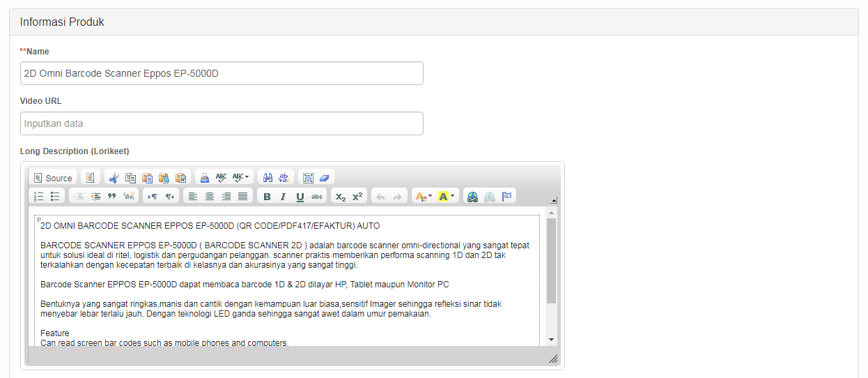Decrease indent of the paragraph
The width and height of the screenshot is (868, 378).
point(79,197)
